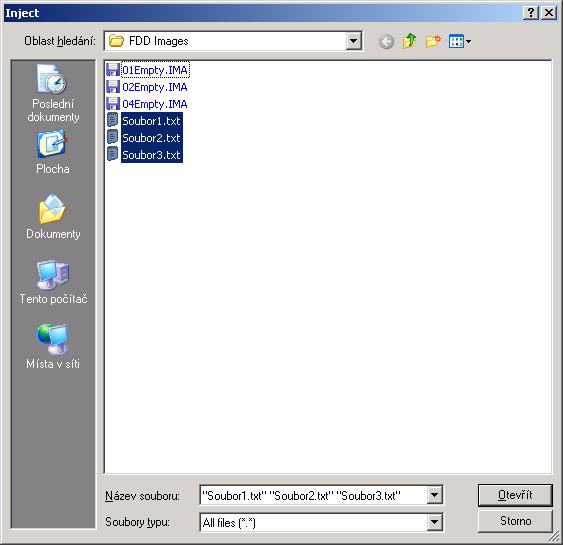Go to Plocha desktop location
The image size is (563, 545).
click(53, 152)
